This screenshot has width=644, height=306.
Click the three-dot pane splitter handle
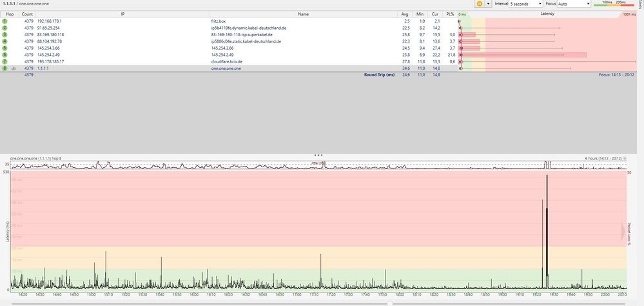318,156
